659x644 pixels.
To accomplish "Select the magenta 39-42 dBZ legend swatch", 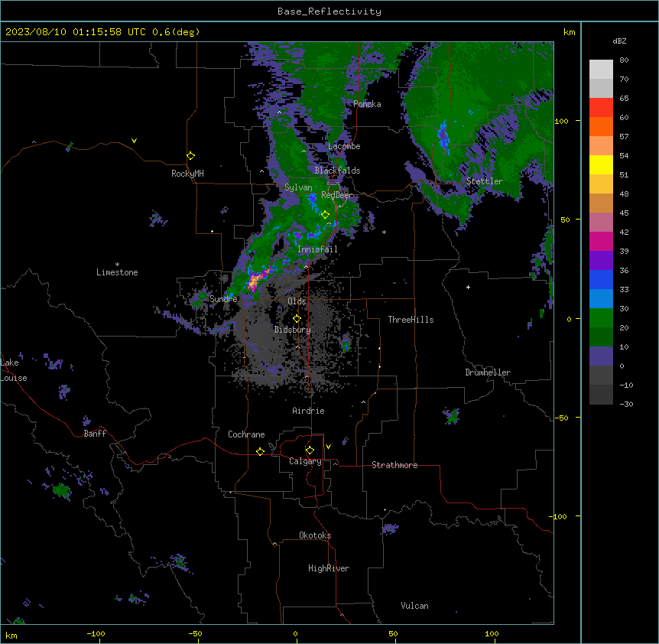I will point(601,241).
